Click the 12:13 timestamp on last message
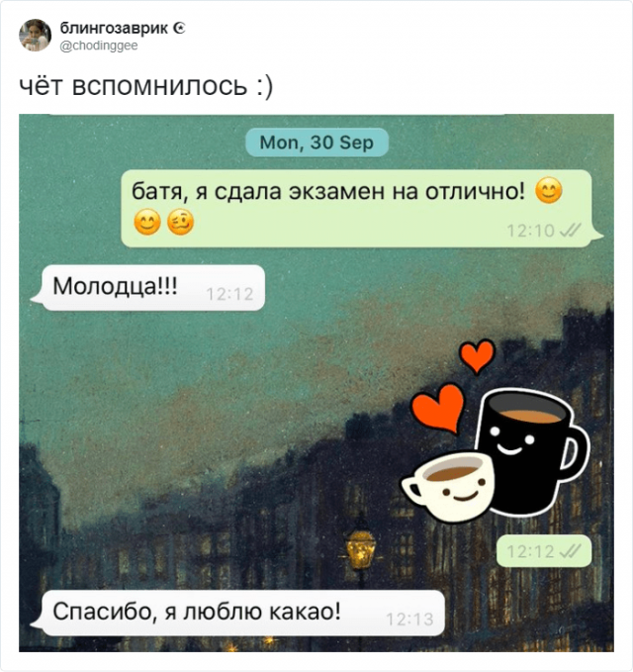The height and width of the screenshot is (672, 633). (x=409, y=620)
